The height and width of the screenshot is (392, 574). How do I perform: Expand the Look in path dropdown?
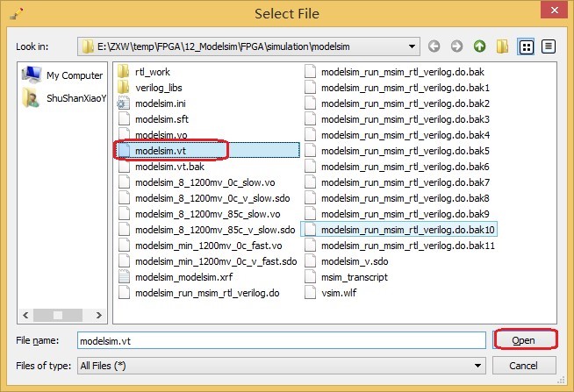click(x=412, y=46)
